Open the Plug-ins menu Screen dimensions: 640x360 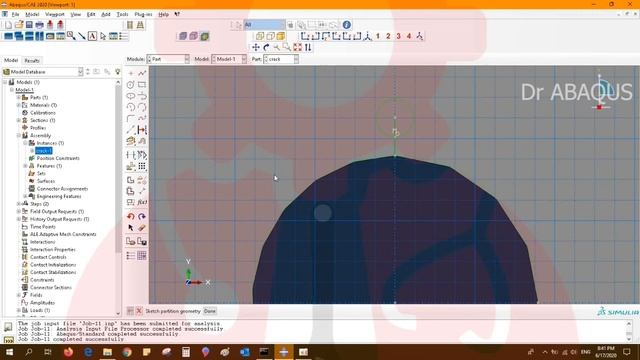[143, 14]
